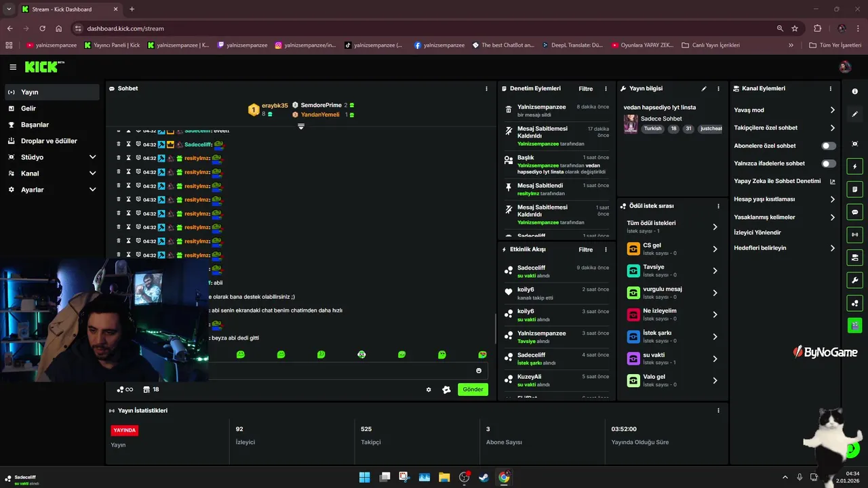Open Filtre in Denetim Eylemleri panel
The width and height of the screenshot is (868, 488).
click(585, 89)
